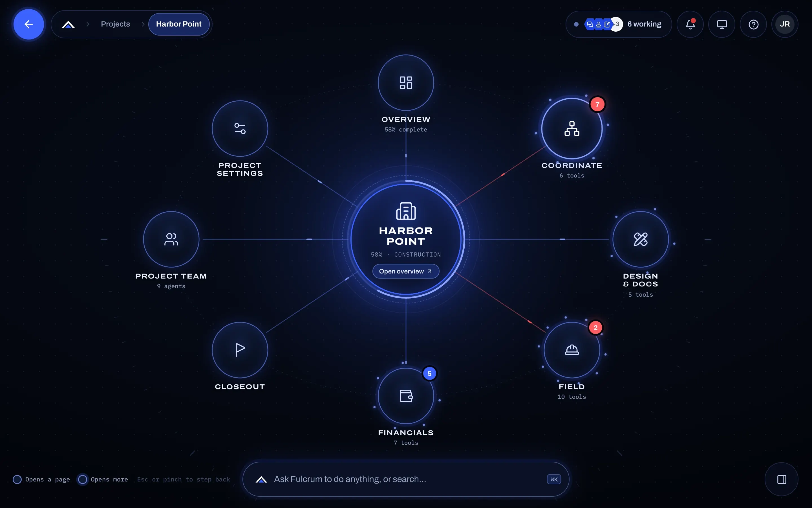Click the PROJECT TEAM label
Viewport: 812px width, 508px height.
point(171,276)
